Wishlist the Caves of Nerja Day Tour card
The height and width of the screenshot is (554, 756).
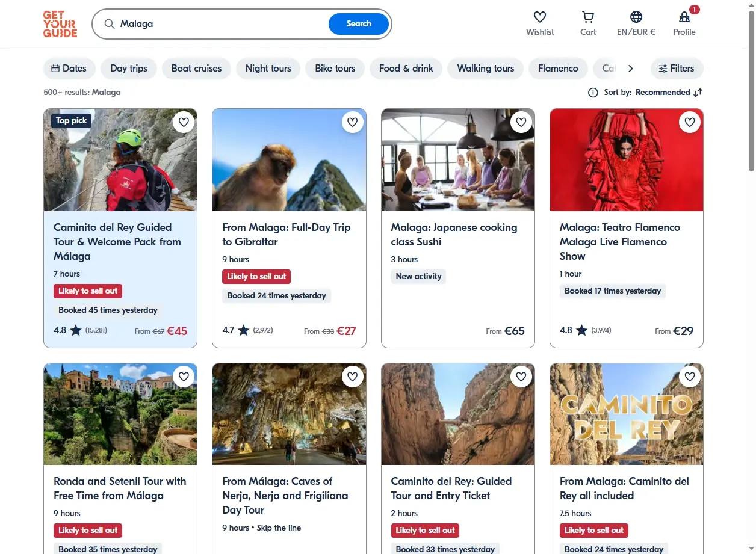[353, 377]
